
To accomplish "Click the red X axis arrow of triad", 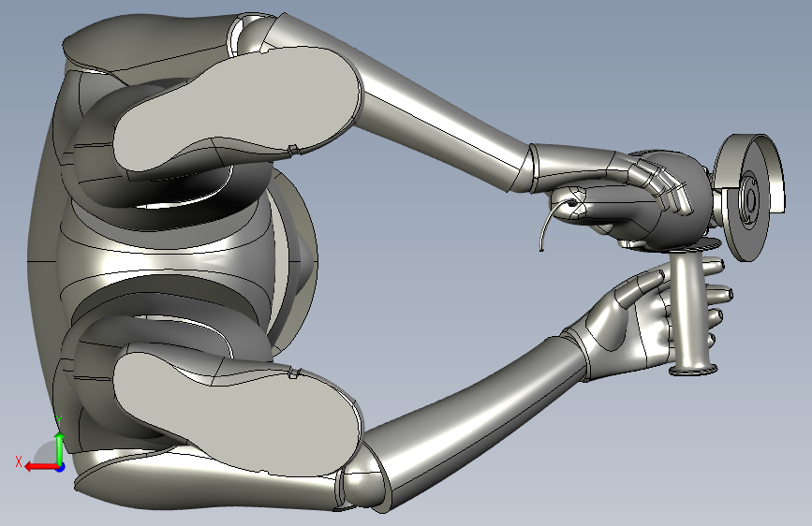I will 40,467.
